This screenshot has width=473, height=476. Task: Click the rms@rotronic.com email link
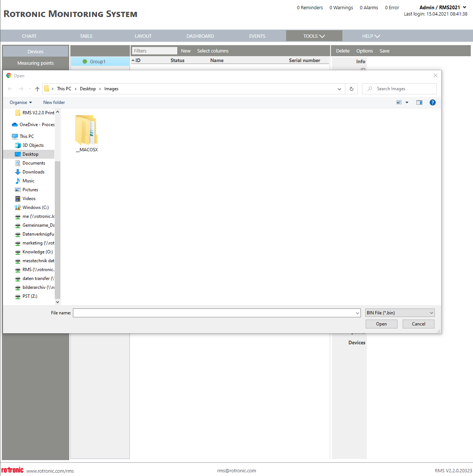pos(236,470)
